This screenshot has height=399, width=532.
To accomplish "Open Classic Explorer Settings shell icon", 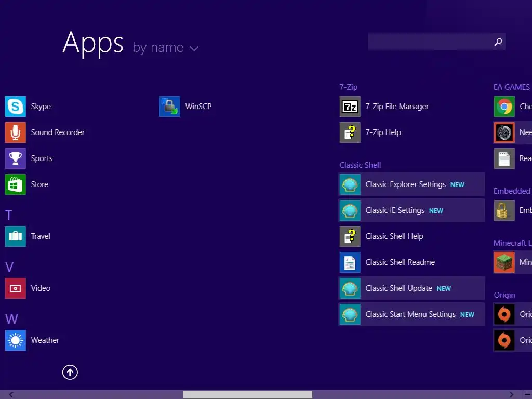I will tap(350, 184).
